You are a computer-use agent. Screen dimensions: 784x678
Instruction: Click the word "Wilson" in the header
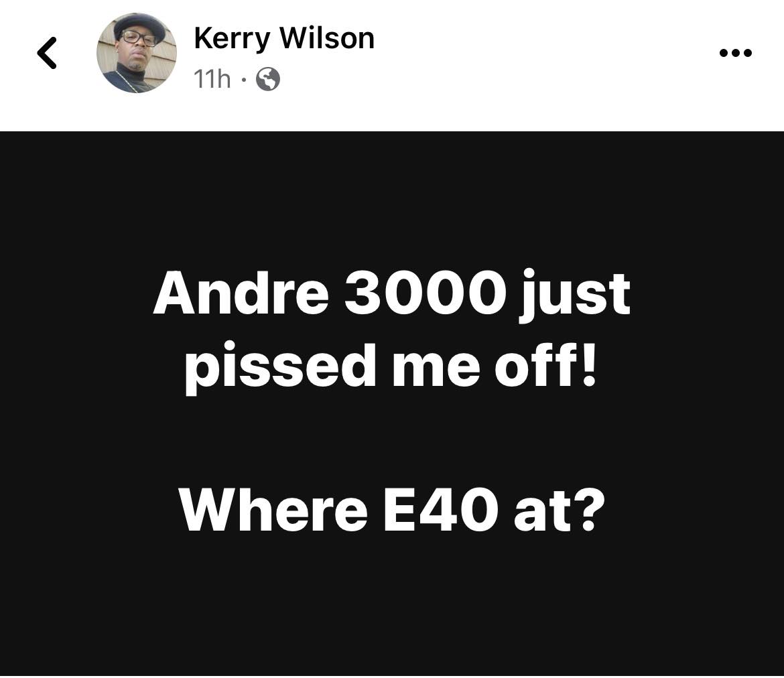click(x=327, y=38)
